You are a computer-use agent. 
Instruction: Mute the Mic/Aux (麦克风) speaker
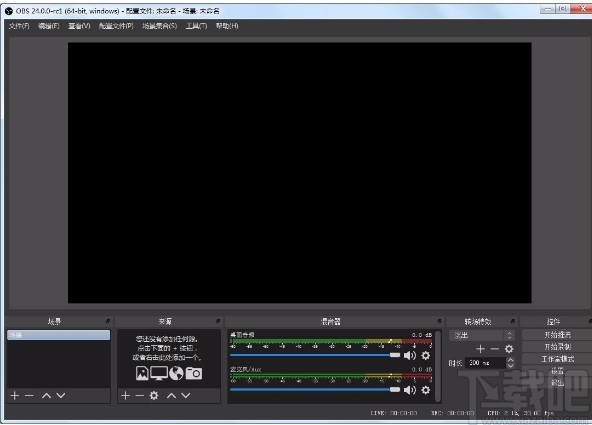[x=410, y=390]
